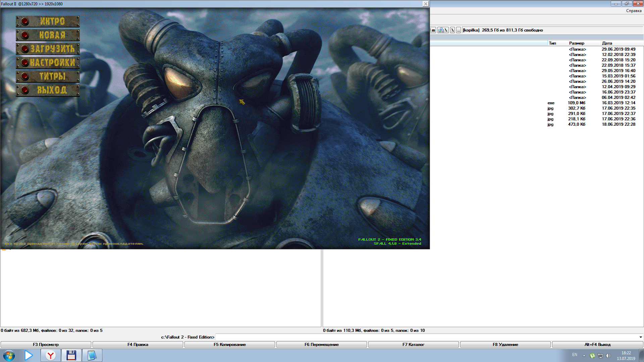This screenshot has width=644, height=362.
Task: Open the network drive button
Action: tap(443, 30)
